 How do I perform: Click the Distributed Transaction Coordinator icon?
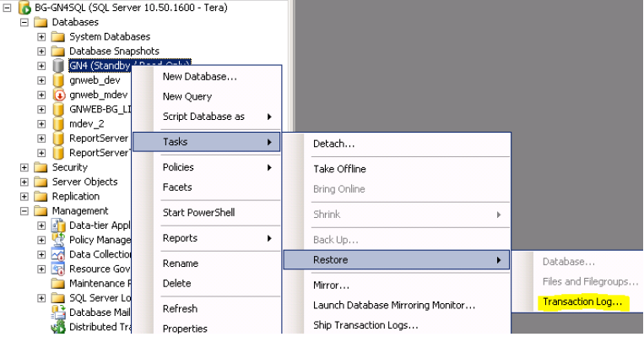(58, 327)
